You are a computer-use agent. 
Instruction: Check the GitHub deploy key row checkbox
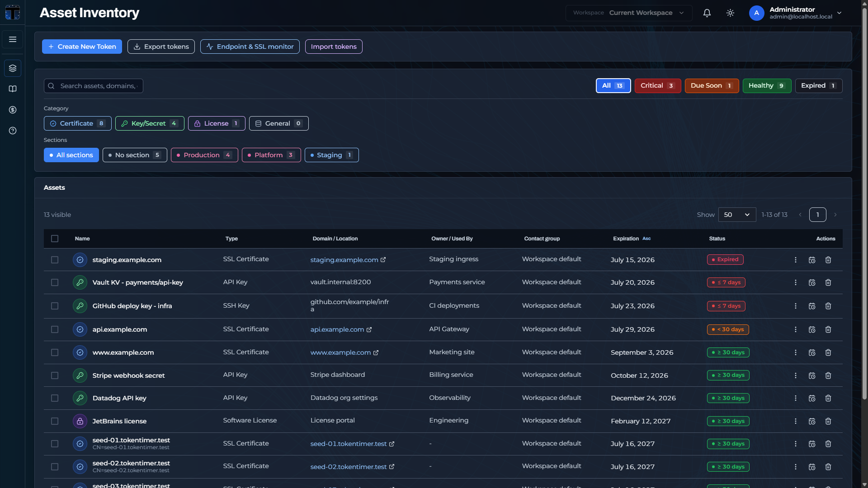55,306
